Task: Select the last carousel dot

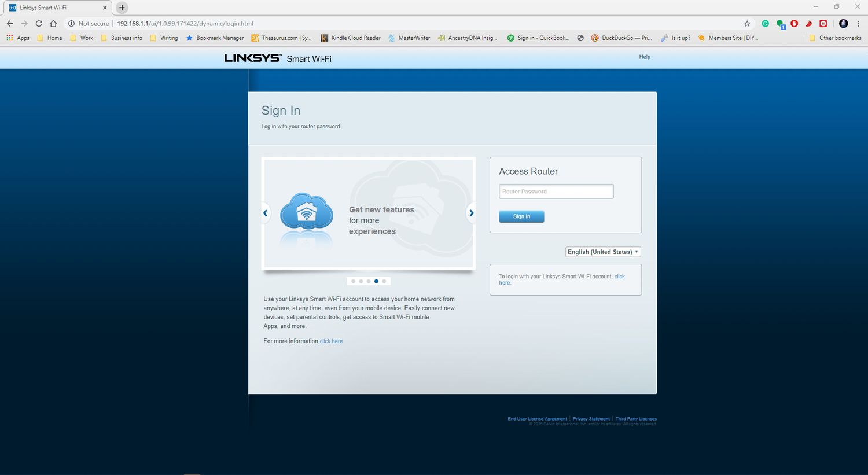Action: (384, 281)
